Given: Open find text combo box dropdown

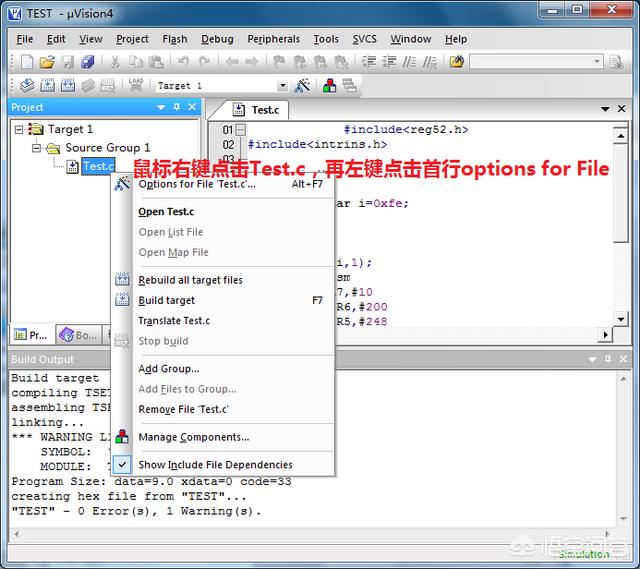Looking at the screenshot, I should pyautogui.click(x=597, y=62).
